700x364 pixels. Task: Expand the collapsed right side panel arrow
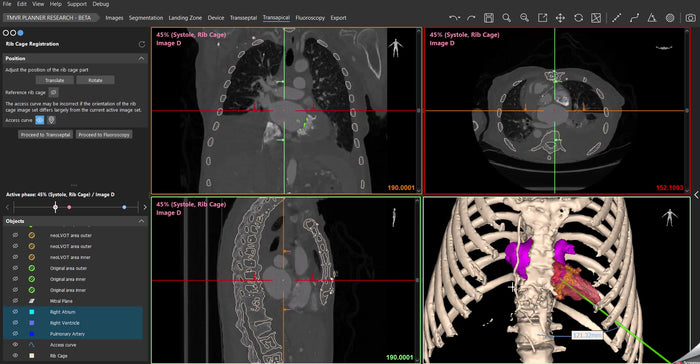click(696, 195)
